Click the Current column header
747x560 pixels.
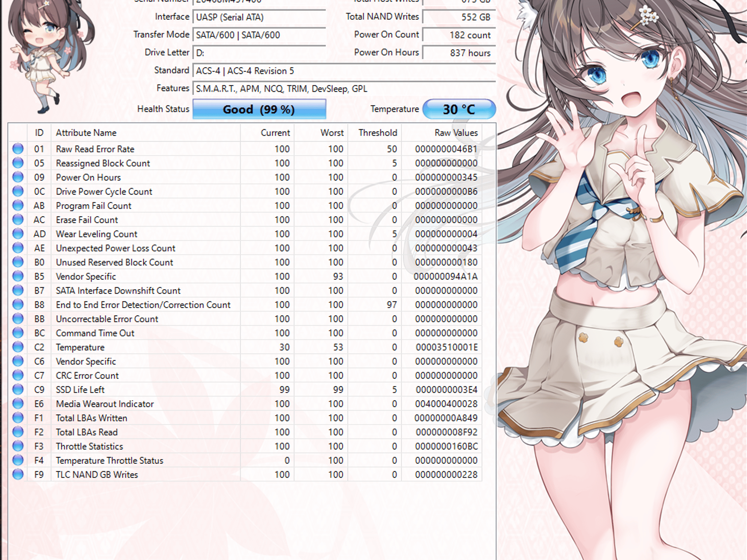[x=267, y=133]
